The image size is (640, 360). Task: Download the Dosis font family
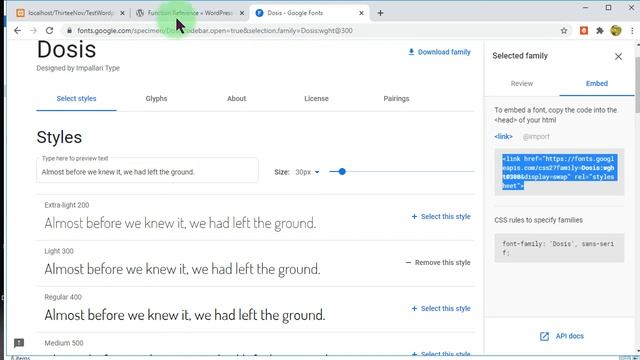(x=439, y=52)
